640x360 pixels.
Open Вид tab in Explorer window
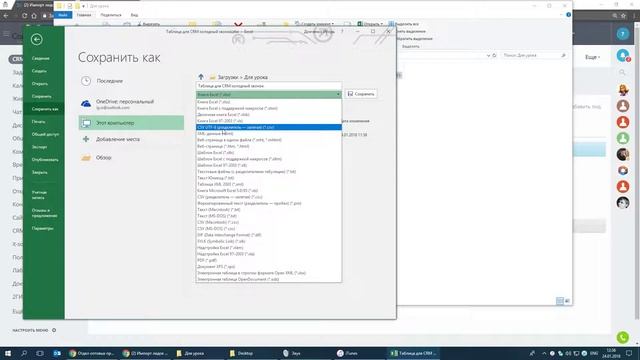pyautogui.click(x=134, y=15)
